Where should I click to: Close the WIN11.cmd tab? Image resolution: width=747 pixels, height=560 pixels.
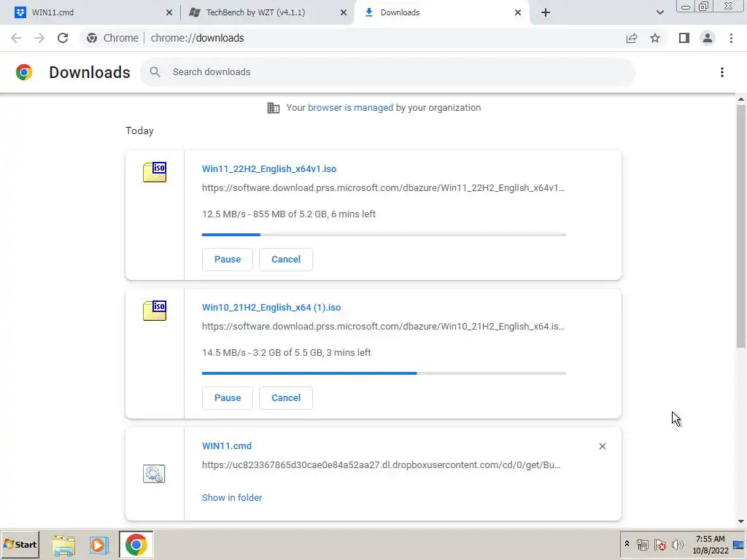pos(169,12)
